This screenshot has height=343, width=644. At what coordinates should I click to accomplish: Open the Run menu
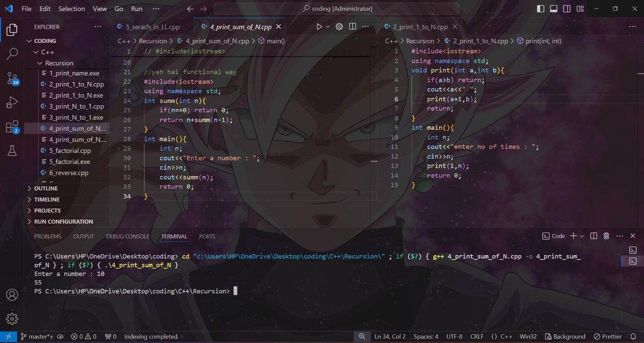tap(137, 9)
